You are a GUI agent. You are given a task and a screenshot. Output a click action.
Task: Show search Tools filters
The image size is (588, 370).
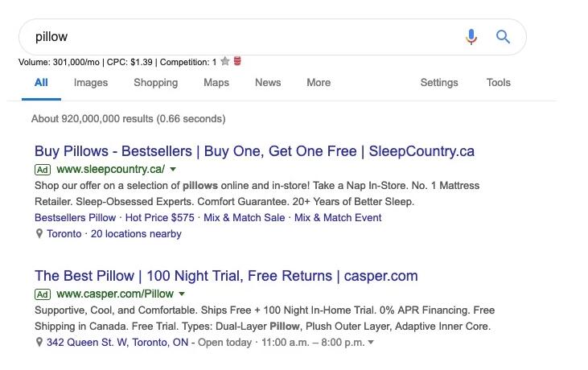(499, 82)
